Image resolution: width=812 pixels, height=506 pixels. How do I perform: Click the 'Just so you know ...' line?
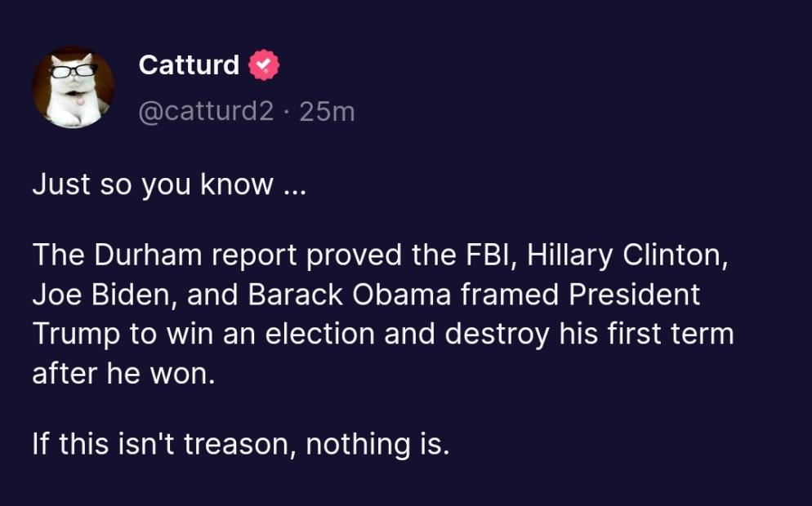pos(167,184)
